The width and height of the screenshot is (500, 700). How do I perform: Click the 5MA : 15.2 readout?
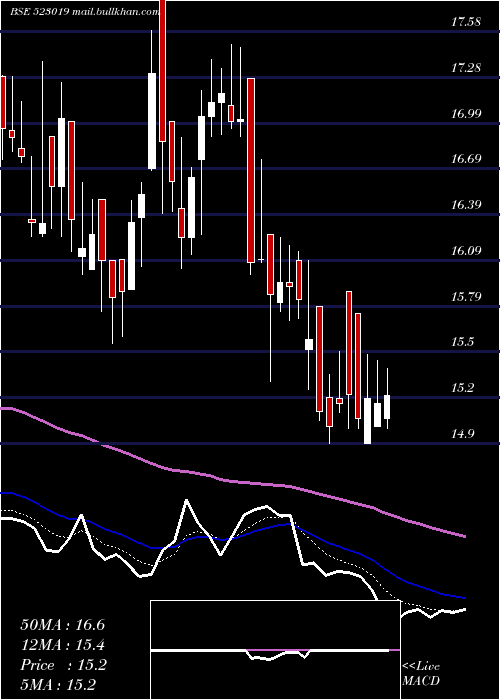(x=58, y=685)
